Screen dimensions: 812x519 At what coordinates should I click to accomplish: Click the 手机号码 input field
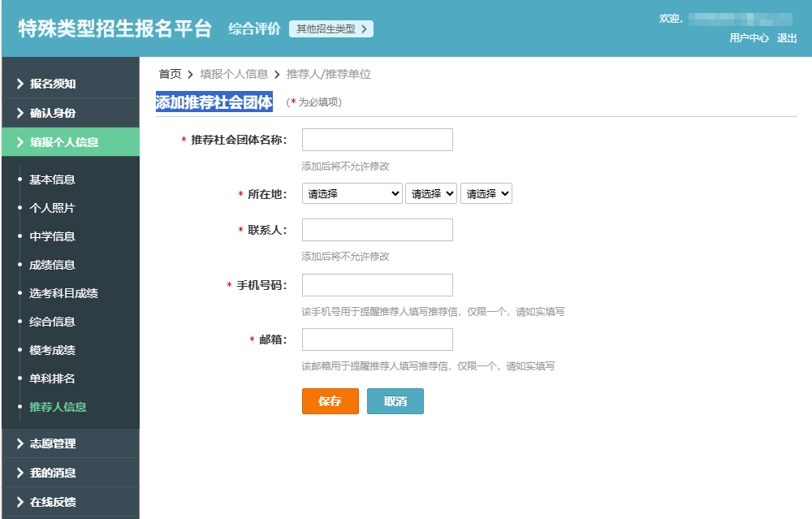(377, 284)
